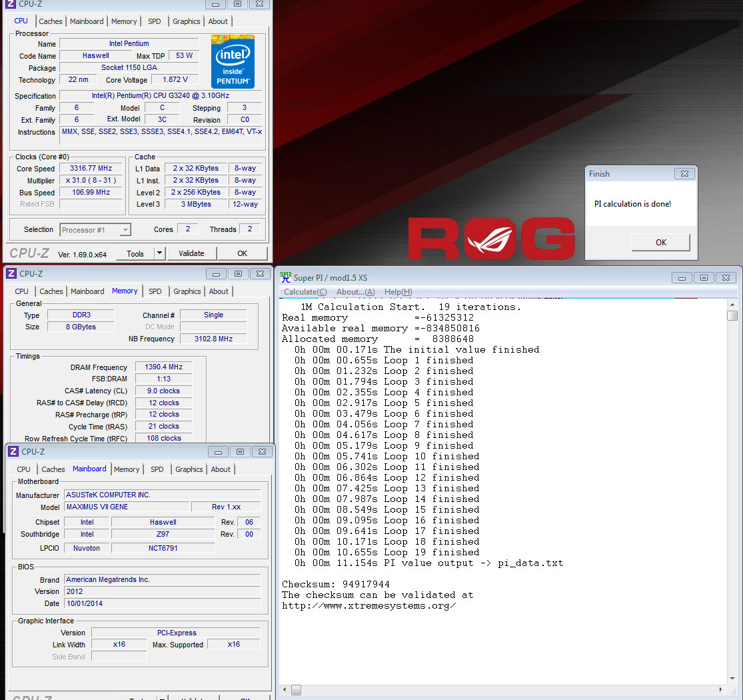Open Memory tab in Mainboard CPU-Z window

click(x=127, y=469)
